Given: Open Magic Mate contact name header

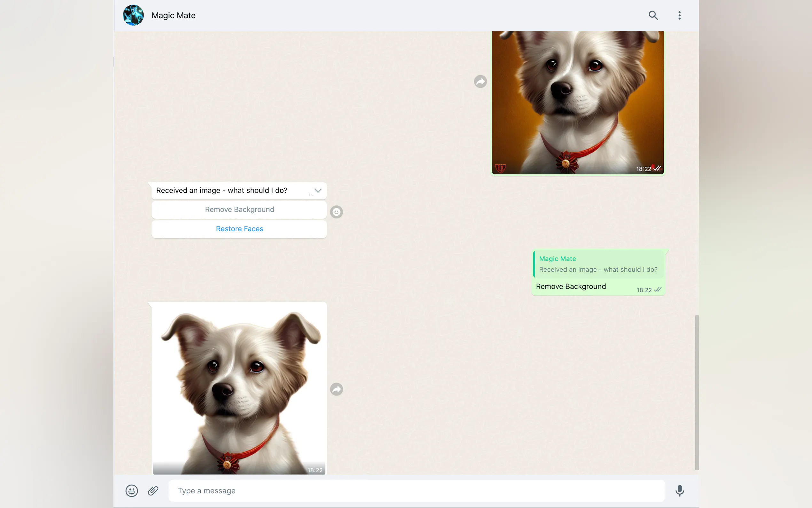Looking at the screenshot, I should (174, 15).
